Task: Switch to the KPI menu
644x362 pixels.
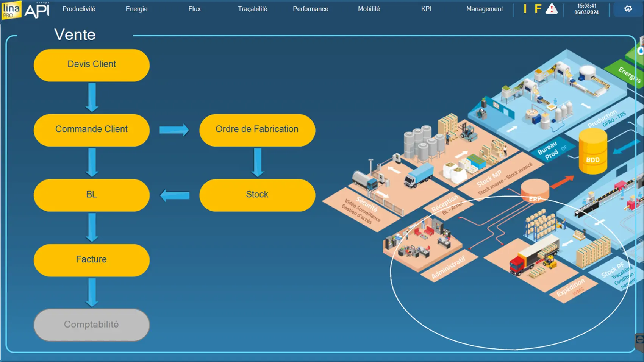Action: 426,9
